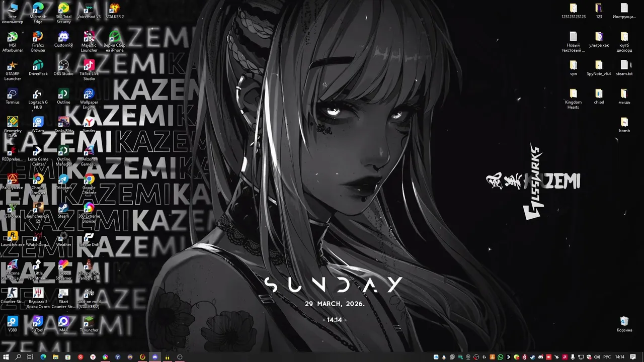
Task: Open the notification center icon
Action: pyautogui.click(x=633, y=357)
